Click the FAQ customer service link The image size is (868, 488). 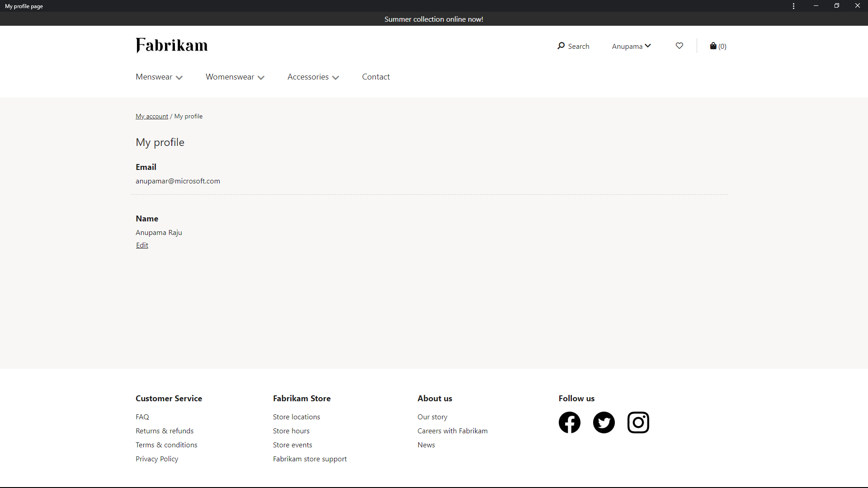[142, 417]
